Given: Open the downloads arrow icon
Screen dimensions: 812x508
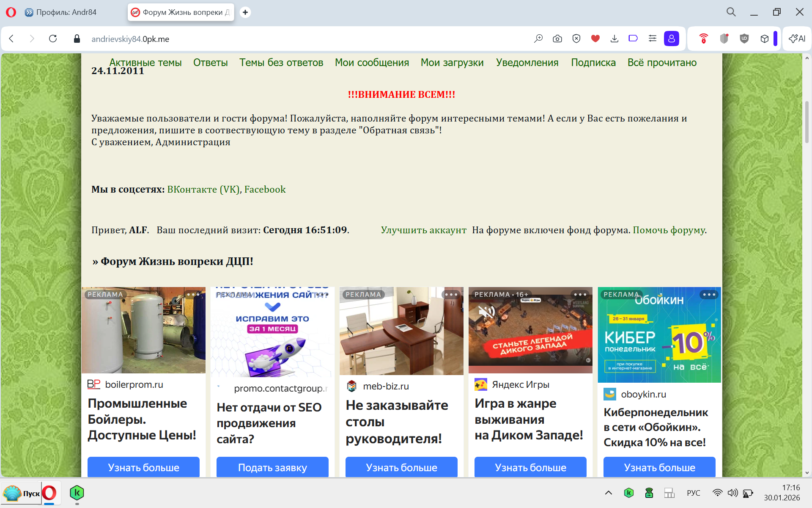Looking at the screenshot, I should tap(614, 39).
